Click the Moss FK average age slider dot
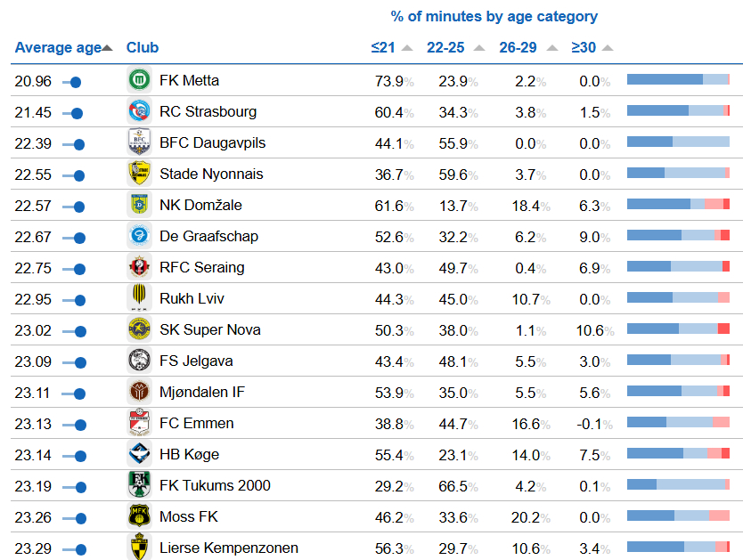743x560 pixels. 80,518
